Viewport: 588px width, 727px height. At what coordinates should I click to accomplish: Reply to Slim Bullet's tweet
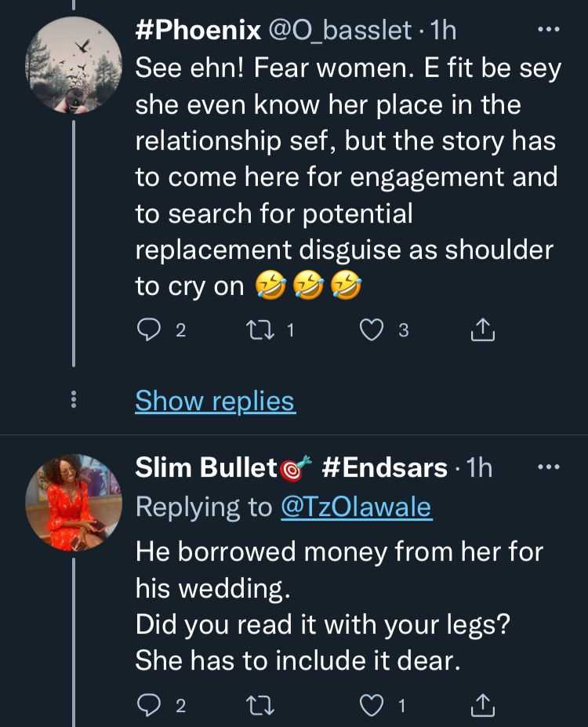tap(149, 706)
